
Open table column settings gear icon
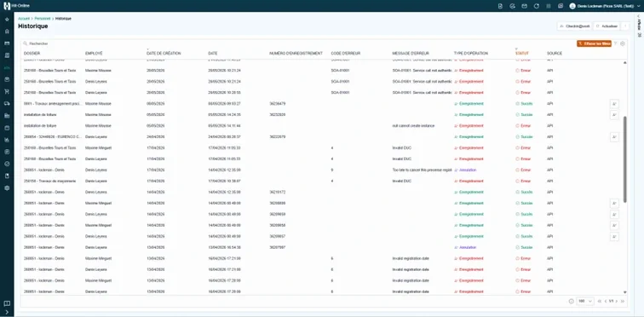(623, 43)
